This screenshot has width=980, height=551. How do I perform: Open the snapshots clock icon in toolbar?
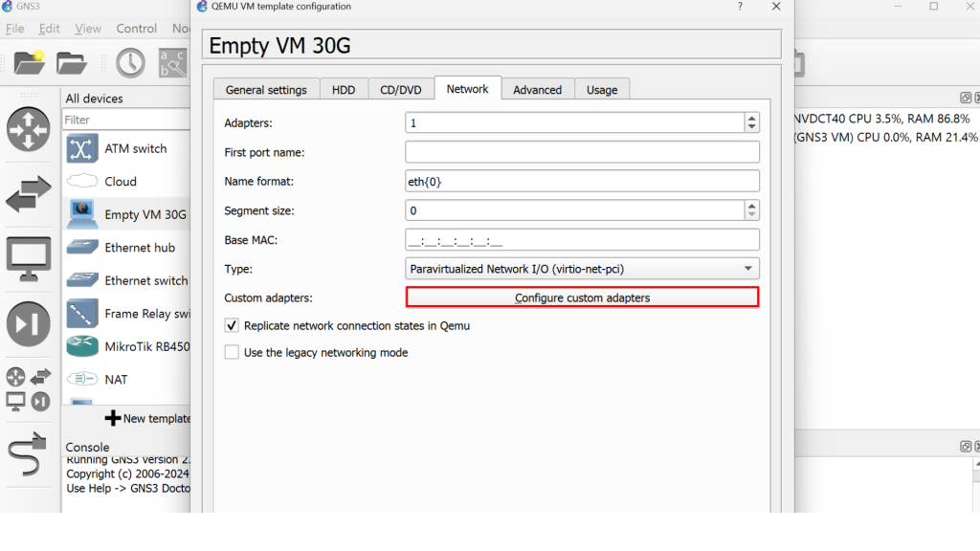click(130, 62)
